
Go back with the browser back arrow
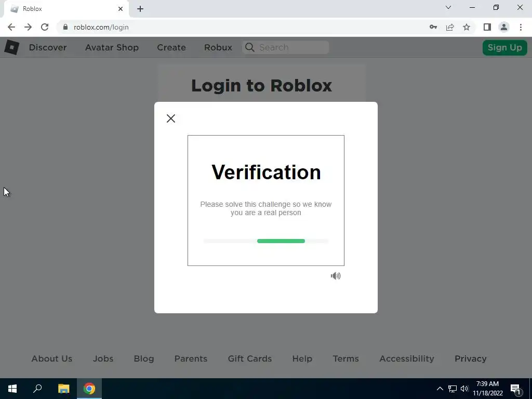point(11,27)
